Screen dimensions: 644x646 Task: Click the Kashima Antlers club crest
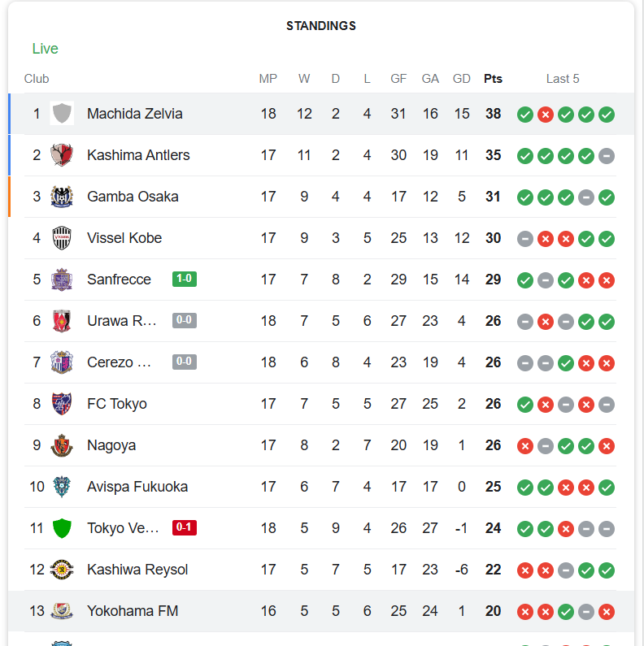tap(62, 155)
